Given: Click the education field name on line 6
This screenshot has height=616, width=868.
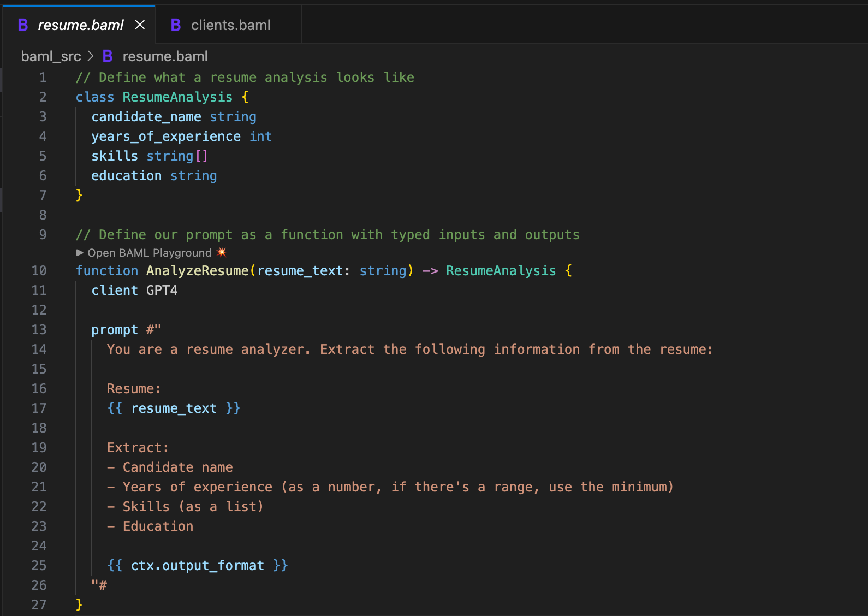Looking at the screenshot, I should coord(127,176).
